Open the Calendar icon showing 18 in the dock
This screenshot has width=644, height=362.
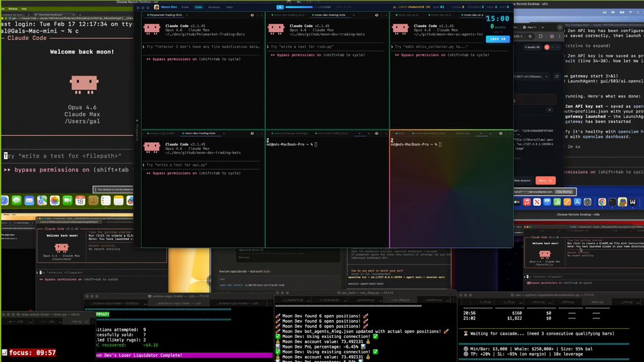pos(80,201)
